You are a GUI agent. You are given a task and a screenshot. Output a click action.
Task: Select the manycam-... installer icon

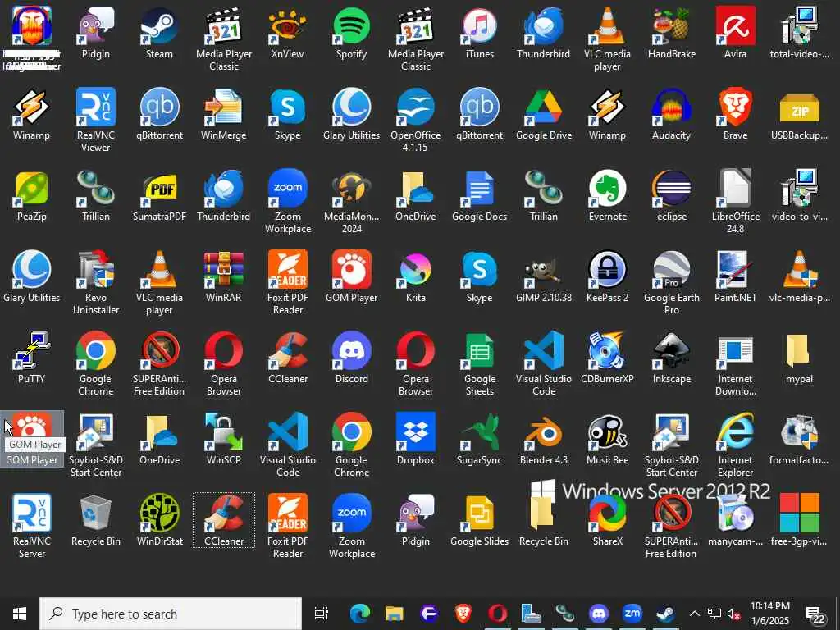click(x=735, y=521)
